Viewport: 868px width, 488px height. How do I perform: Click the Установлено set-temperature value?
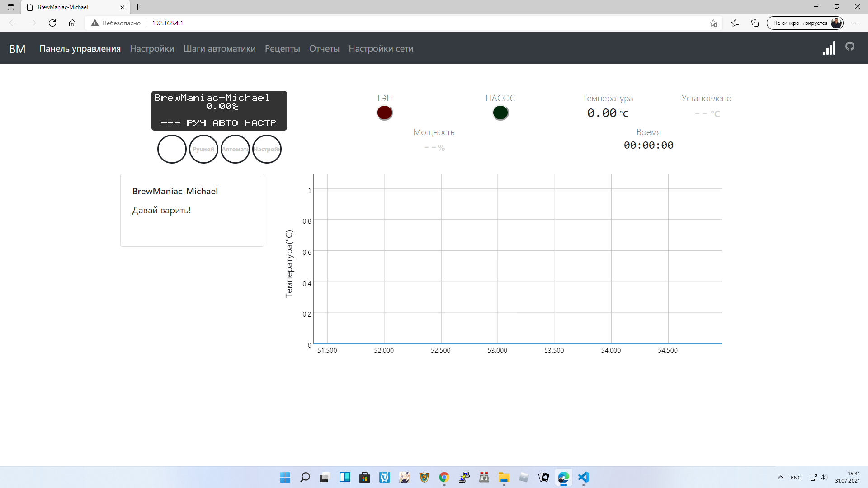707,113
